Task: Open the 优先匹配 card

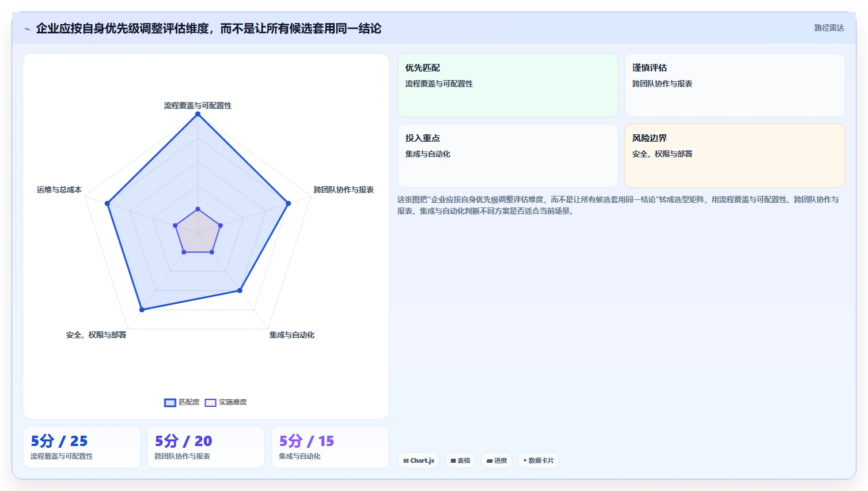Action: tap(508, 85)
